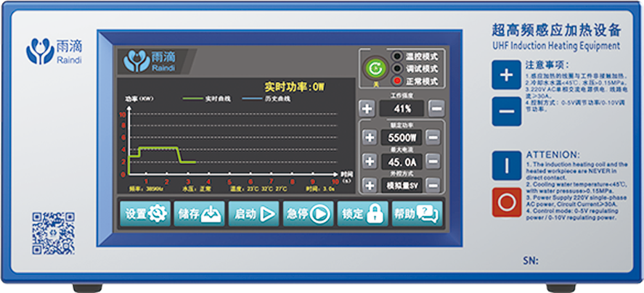
Task: Select 调试模式 debug mode radio button
Action: click(x=397, y=68)
